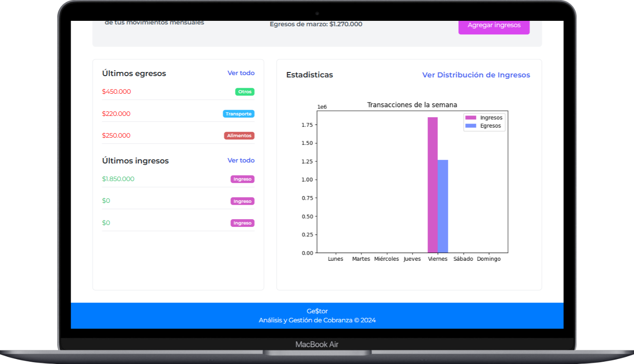Select the red Alimentos category badge
Viewport: 634px width, 364px height.
coord(239,136)
